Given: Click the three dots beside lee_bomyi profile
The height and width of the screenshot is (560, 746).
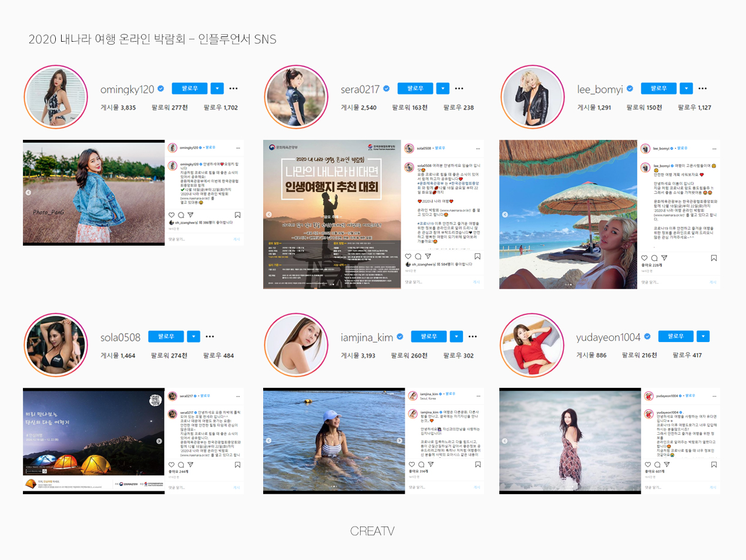Looking at the screenshot, I should (x=703, y=89).
